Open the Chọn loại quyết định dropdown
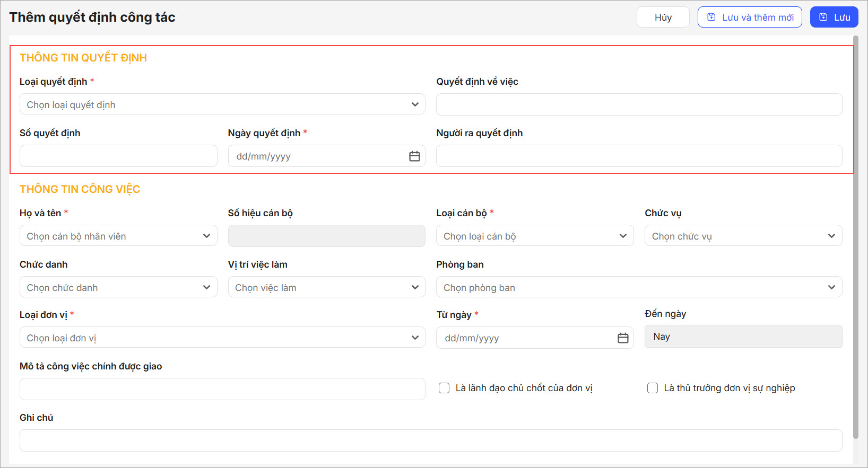The image size is (868, 468). click(x=222, y=104)
